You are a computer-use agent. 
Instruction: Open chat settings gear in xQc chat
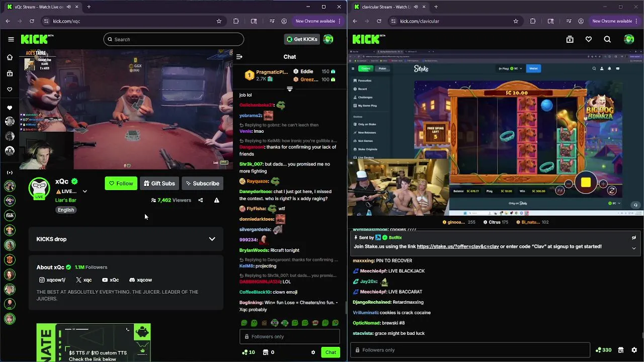click(x=313, y=352)
